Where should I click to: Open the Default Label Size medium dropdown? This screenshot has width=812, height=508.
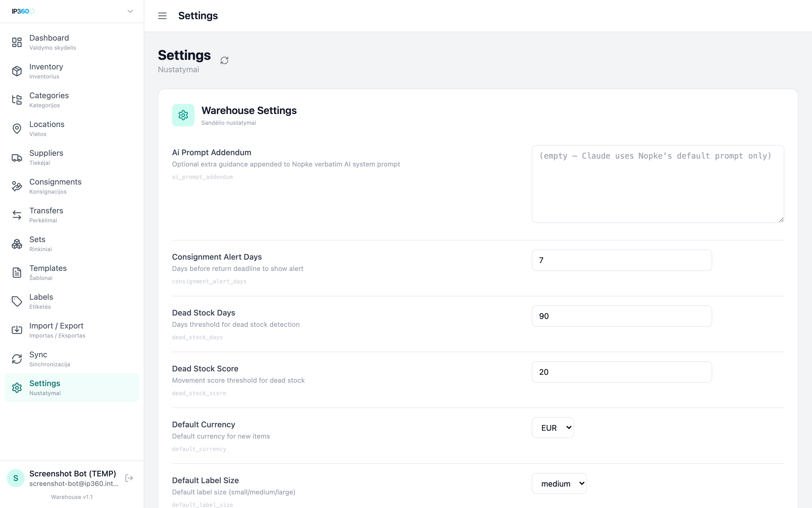coord(559,483)
